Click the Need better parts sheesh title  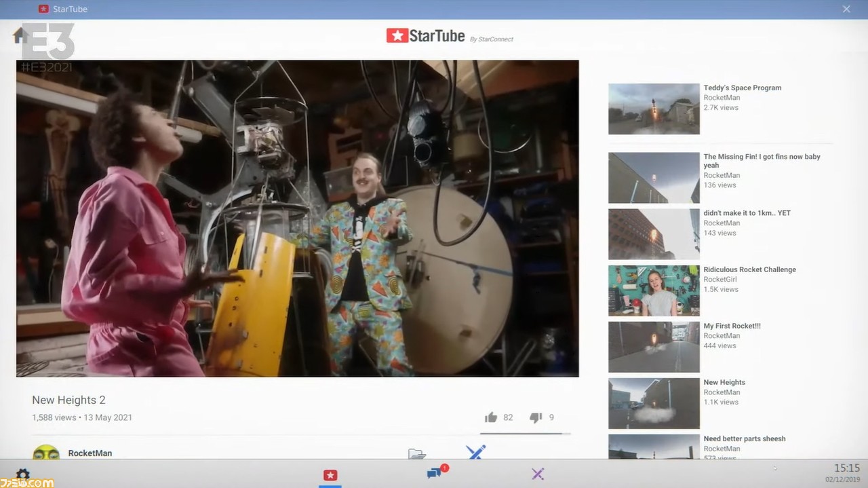[745, 438]
